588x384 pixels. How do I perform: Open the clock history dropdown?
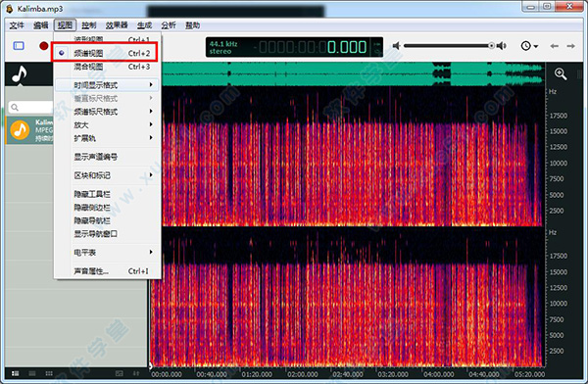529,46
